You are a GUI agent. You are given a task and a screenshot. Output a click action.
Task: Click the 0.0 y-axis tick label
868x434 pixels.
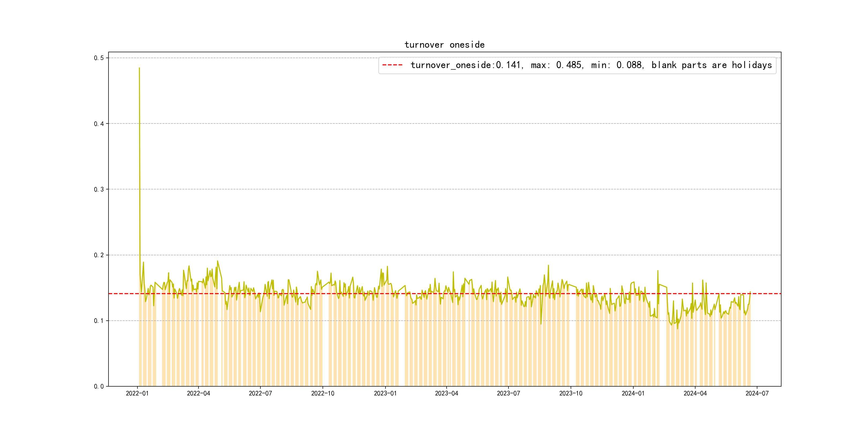coord(99,387)
